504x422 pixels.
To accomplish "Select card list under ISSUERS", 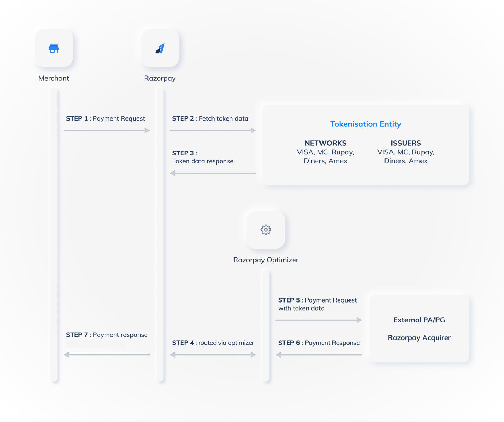I will coord(406,157).
